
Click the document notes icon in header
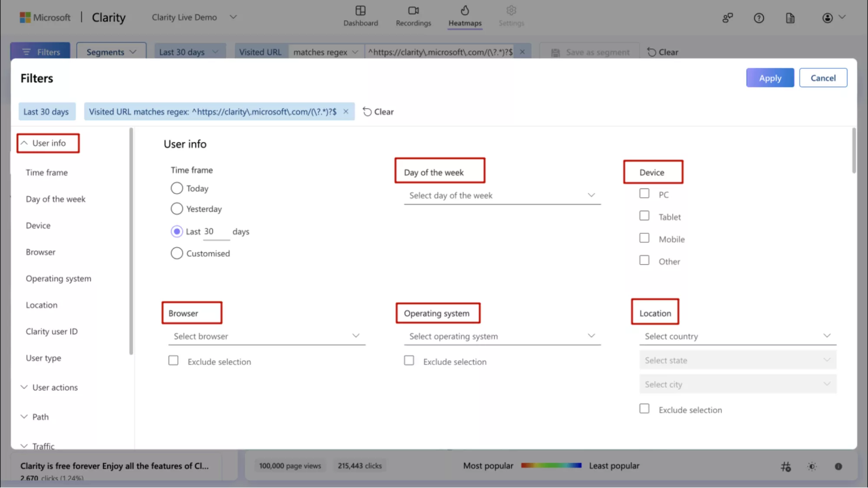coord(790,18)
